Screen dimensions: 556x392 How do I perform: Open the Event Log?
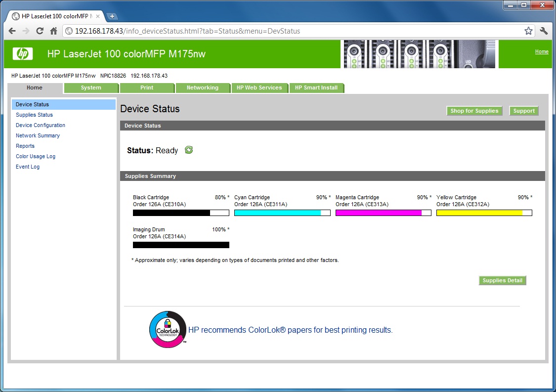pos(28,167)
